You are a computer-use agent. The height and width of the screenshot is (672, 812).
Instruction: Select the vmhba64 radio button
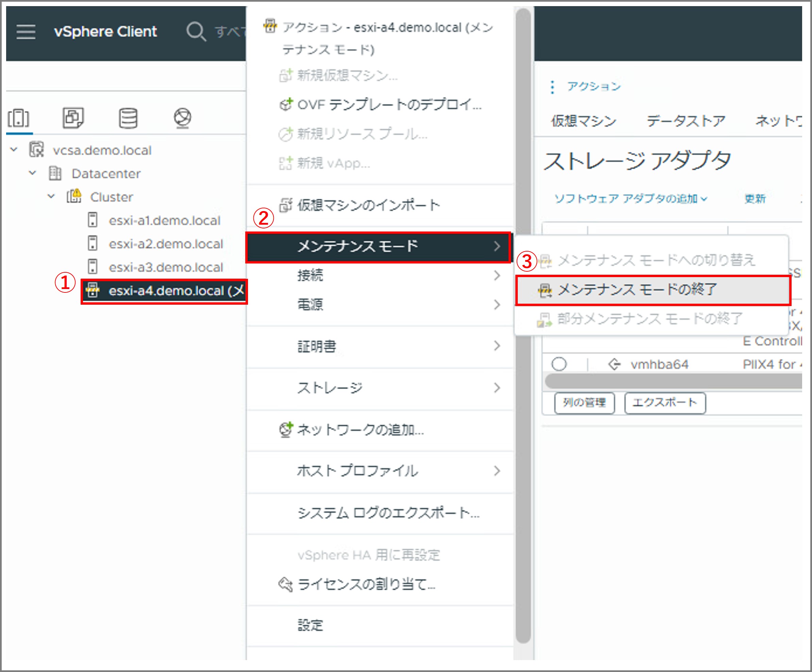pos(559,364)
